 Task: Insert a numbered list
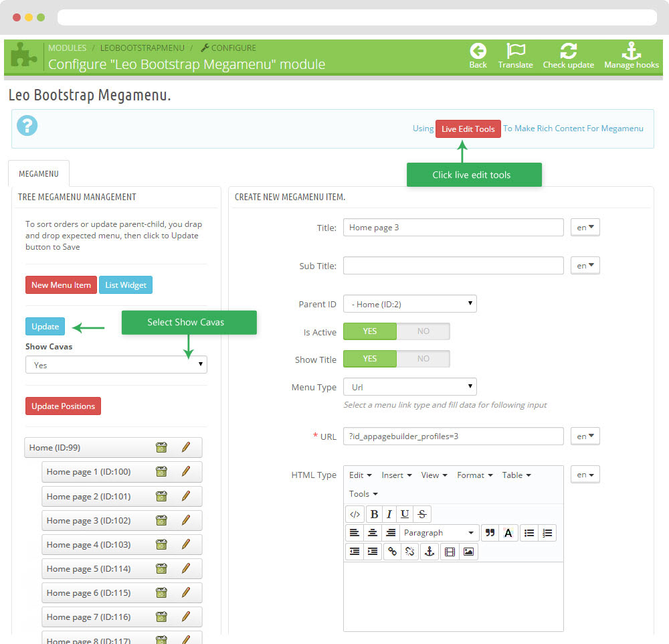(x=547, y=533)
